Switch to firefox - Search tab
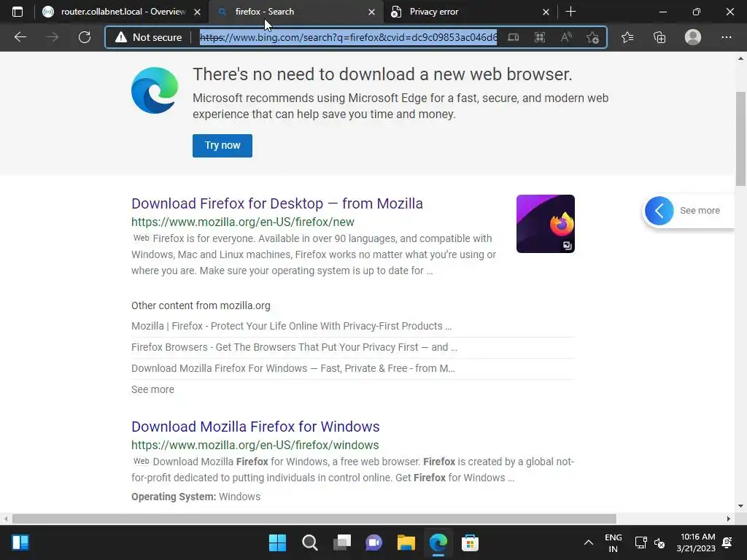The image size is (747, 560). [295, 12]
